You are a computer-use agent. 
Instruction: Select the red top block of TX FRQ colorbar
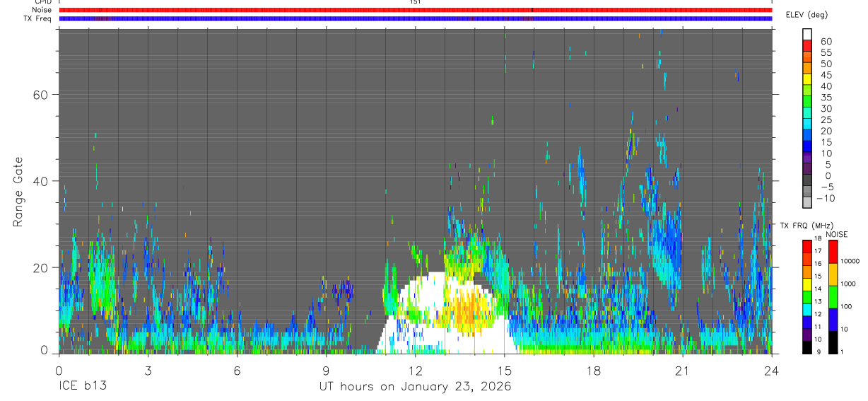pos(807,247)
